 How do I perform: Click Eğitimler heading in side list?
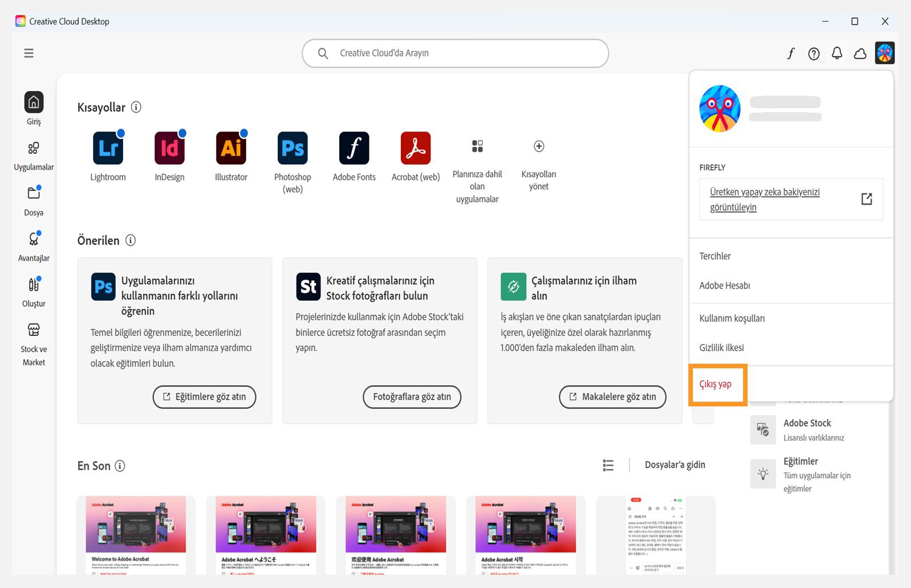(801, 461)
